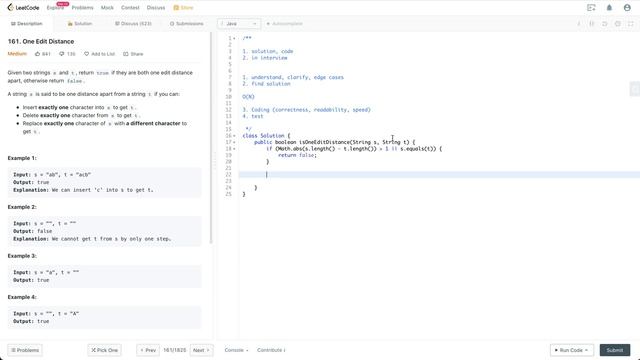
Task: Switch to the Solution tab
Action: (x=80, y=24)
